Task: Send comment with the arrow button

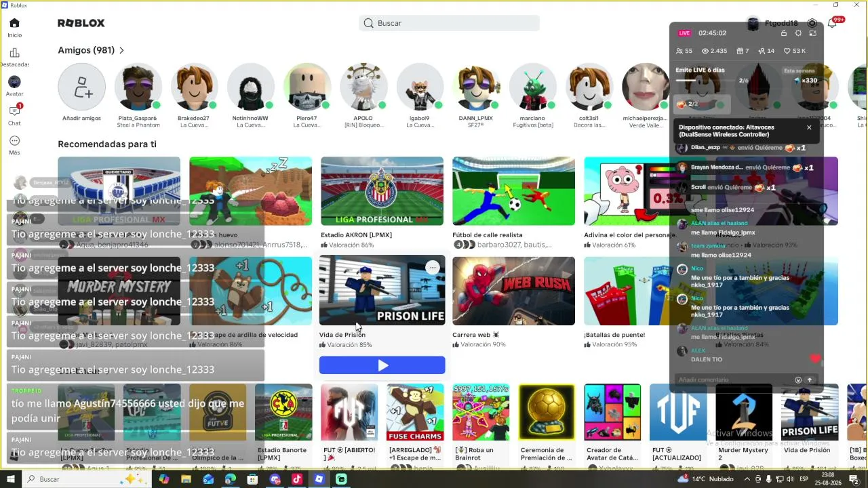Action: click(x=809, y=380)
